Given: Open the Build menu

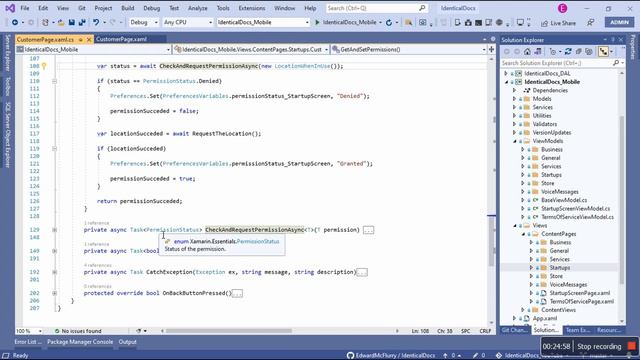Looking at the screenshot, I should coord(127,8).
